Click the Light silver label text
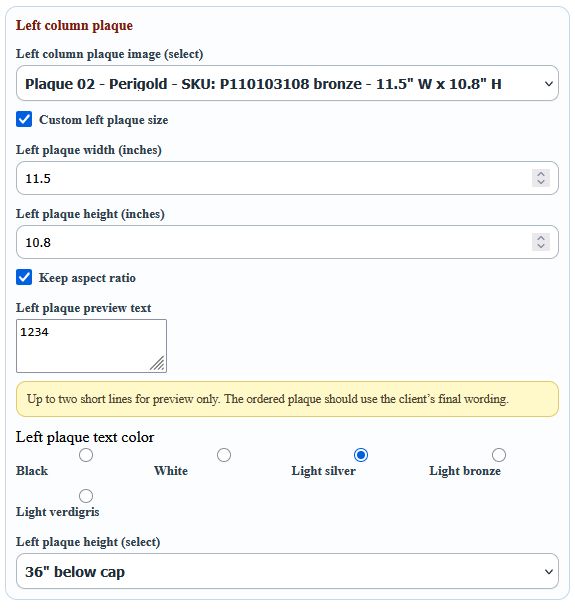Screen dimensions: 575x609 tap(323, 471)
